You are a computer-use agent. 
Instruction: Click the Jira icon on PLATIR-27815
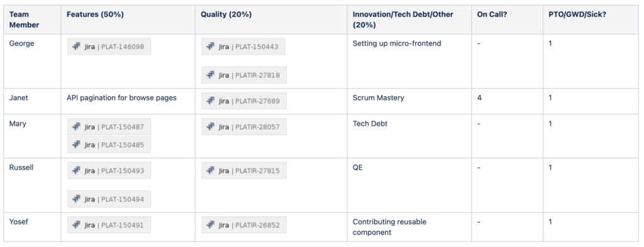tap(210, 171)
